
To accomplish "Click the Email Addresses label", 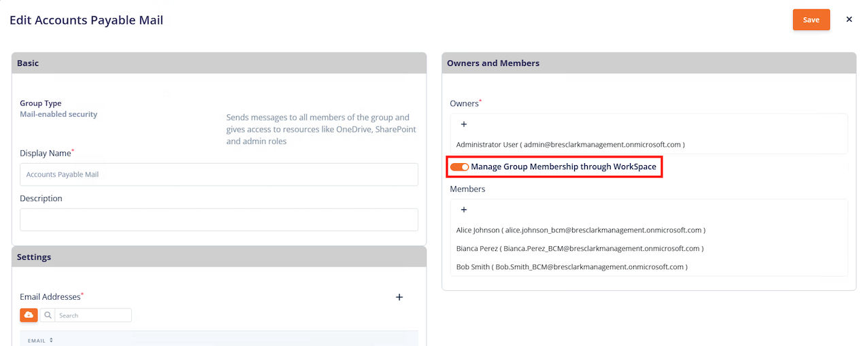I will coord(52,296).
